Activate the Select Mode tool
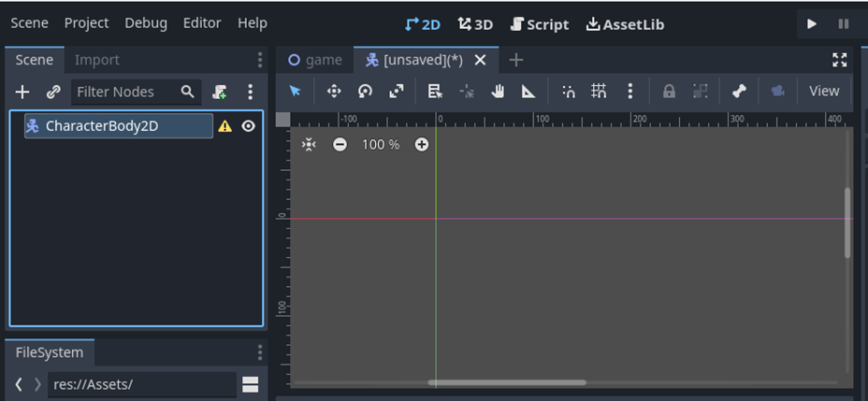This screenshot has height=401, width=868. coord(295,92)
